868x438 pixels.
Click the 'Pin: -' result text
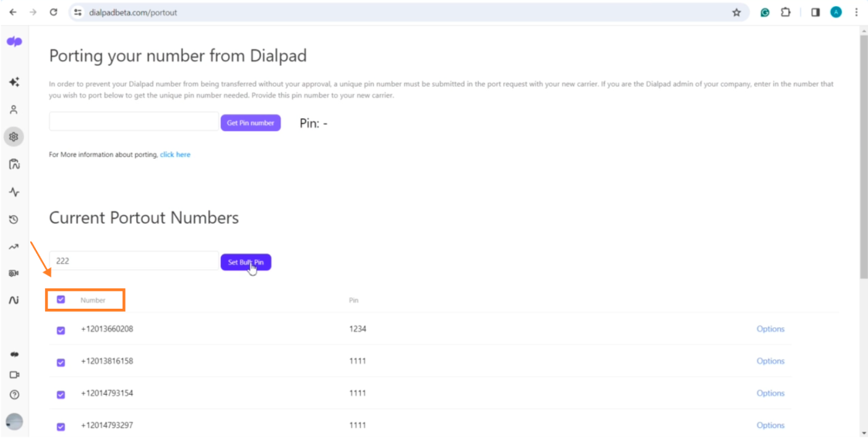314,123
